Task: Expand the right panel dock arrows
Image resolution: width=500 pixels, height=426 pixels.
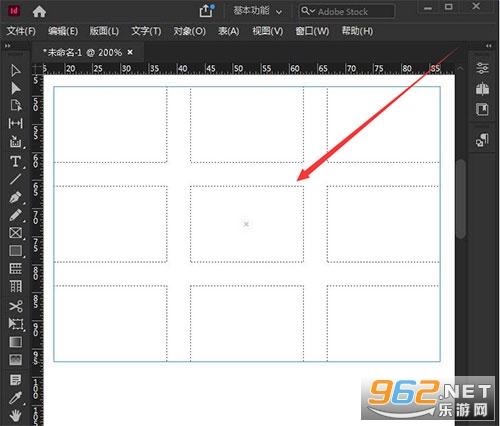Action: click(489, 46)
